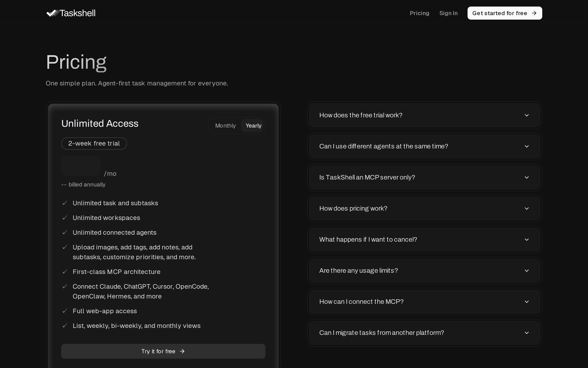Switch billing to Monthly
The height and width of the screenshot is (368, 588).
[x=225, y=126]
